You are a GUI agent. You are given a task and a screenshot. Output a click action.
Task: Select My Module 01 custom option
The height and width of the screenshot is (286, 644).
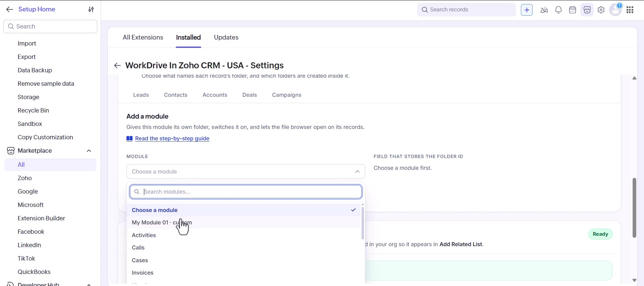click(244, 223)
